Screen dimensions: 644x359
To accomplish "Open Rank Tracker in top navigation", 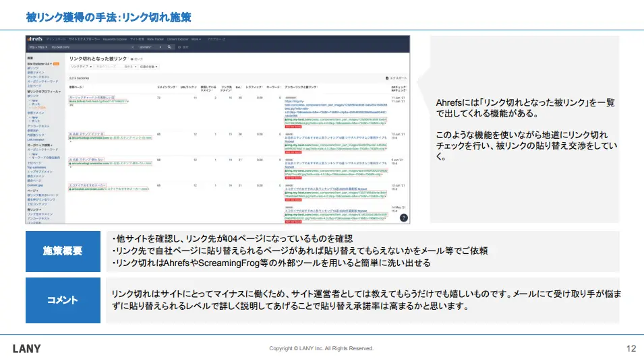I will coord(155,39).
